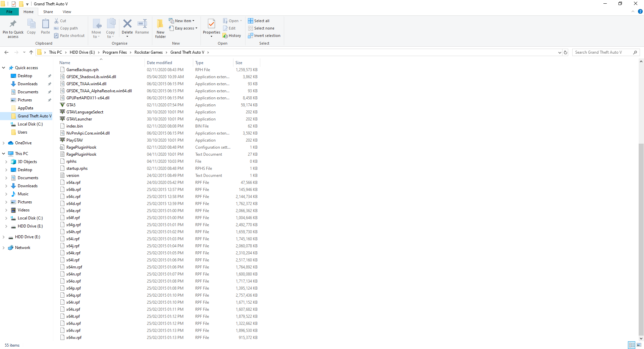644x349 pixels.
Task: Switch to the Home ribbon tab
Action: pos(29,12)
